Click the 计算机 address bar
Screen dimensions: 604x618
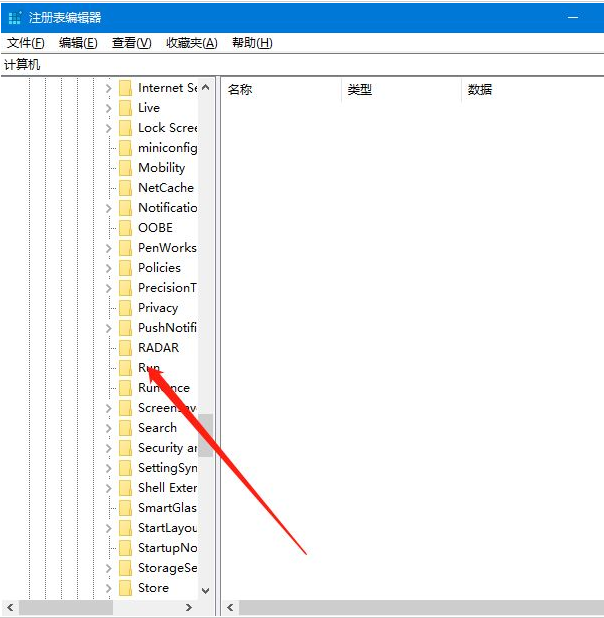pos(302,65)
